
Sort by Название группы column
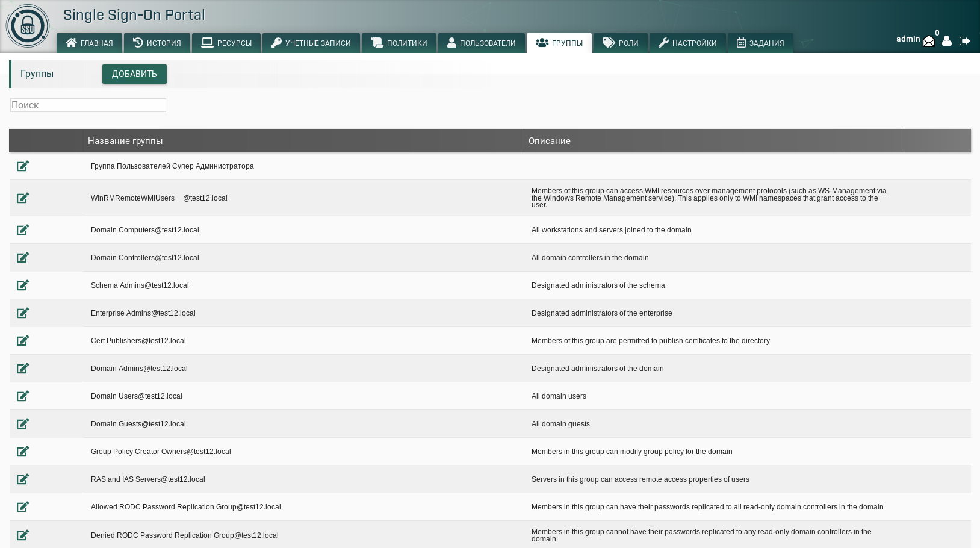click(125, 141)
